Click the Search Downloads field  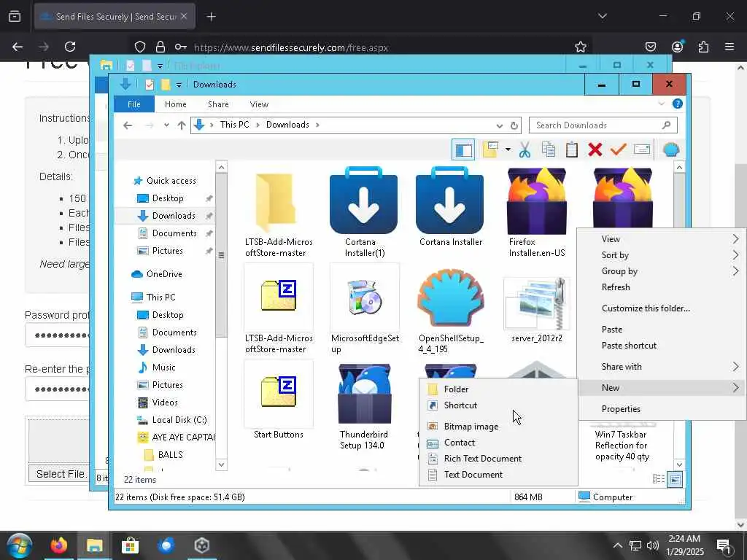603,125
